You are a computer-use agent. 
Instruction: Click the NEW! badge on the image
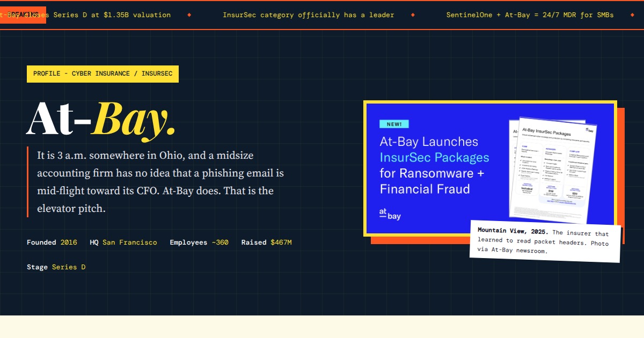[x=394, y=124]
